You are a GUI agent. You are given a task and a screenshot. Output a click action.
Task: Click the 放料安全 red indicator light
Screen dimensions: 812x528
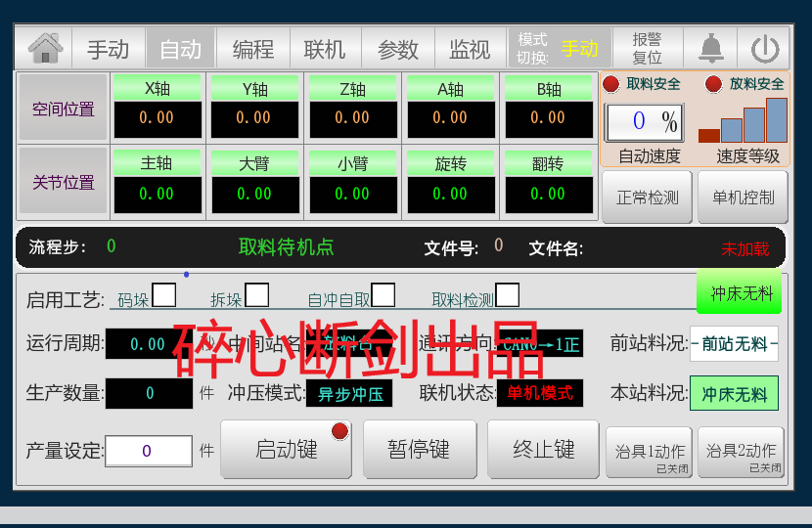pos(714,84)
